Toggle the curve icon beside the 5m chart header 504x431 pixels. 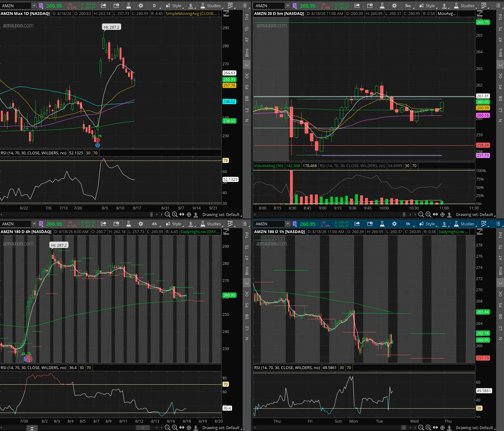point(480,13)
